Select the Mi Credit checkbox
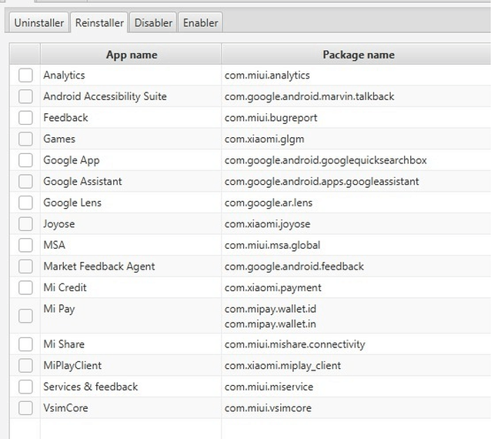Image resolution: width=504 pixels, height=439 pixels. (x=25, y=287)
